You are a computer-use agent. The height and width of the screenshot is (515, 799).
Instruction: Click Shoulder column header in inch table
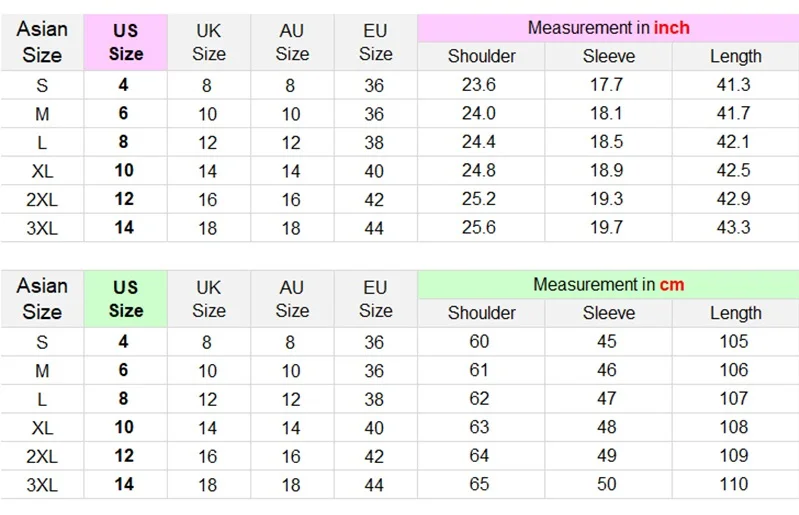tap(482, 57)
